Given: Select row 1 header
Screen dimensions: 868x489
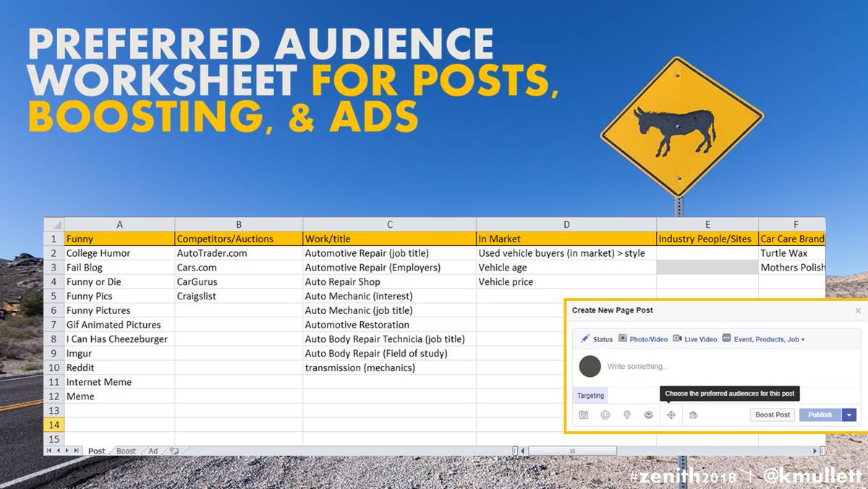Looking at the screenshot, I should coord(54,239).
